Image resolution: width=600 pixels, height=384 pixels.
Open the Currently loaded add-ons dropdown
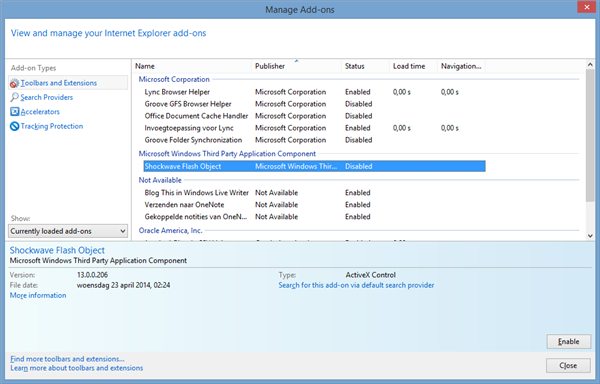68,231
